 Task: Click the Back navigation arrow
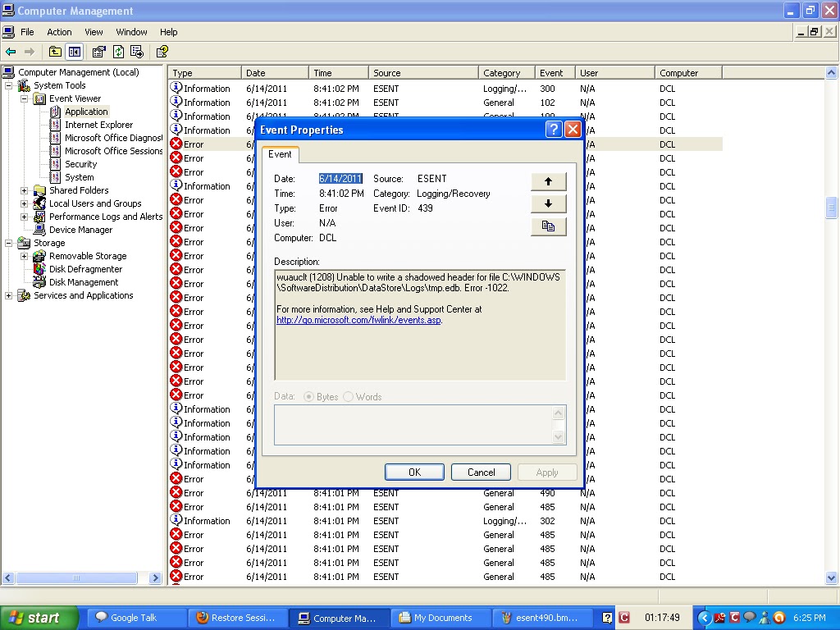click(x=11, y=52)
